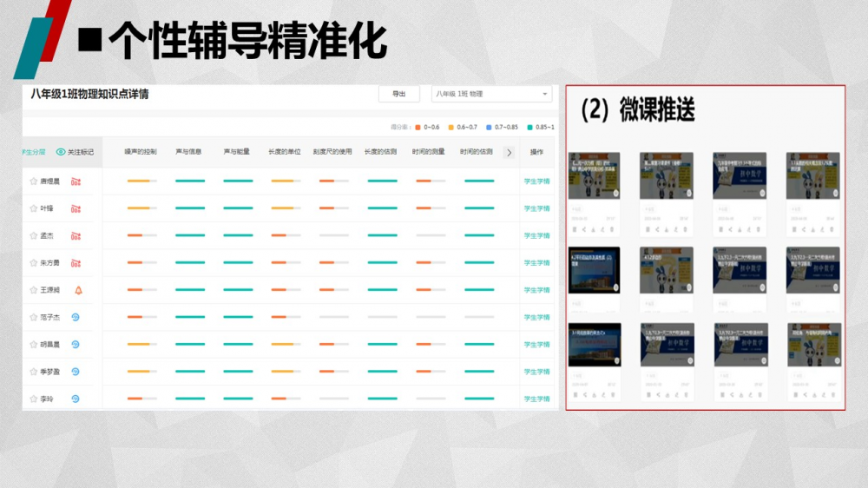The image size is (868, 488).
Task: Toggle favorite star for 胡晨晨
Action: click(34, 345)
